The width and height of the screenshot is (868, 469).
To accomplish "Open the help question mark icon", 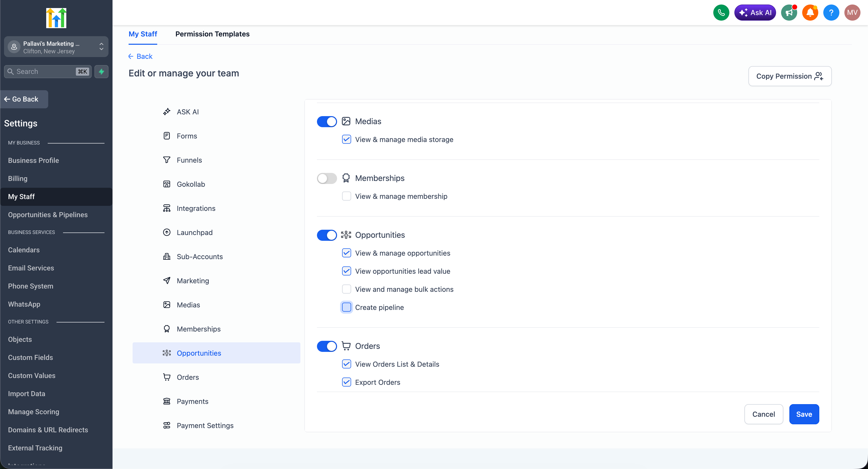I will pos(831,13).
